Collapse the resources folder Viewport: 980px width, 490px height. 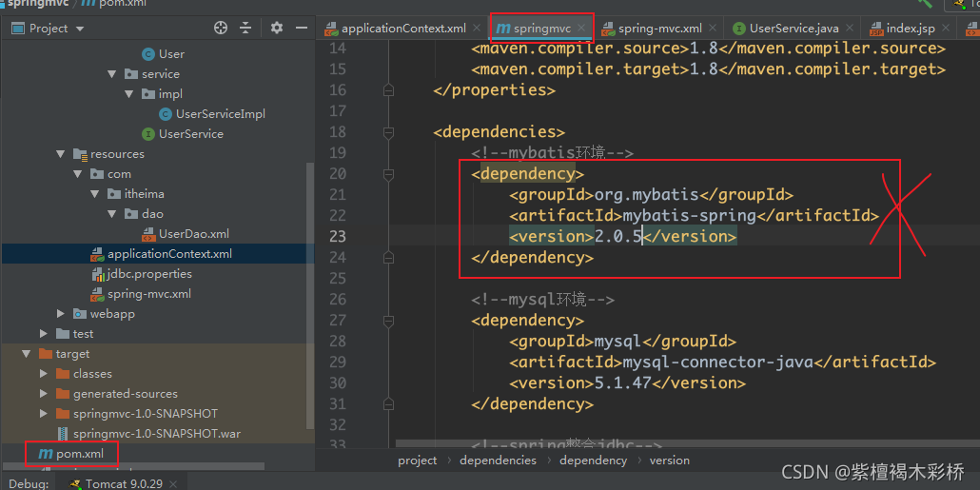click(x=61, y=154)
